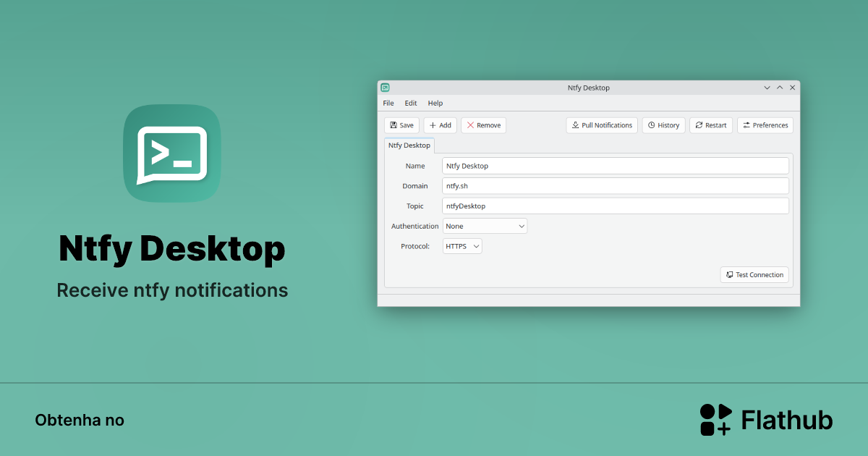Click the chevron arrow in the window titlebar
The image size is (868, 456).
[x=767, y=87]
